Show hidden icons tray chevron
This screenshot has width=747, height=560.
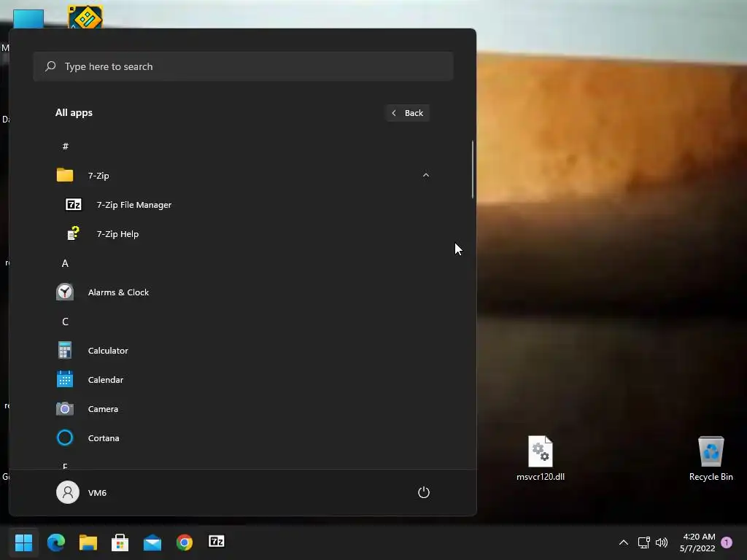tap(624, 542)
